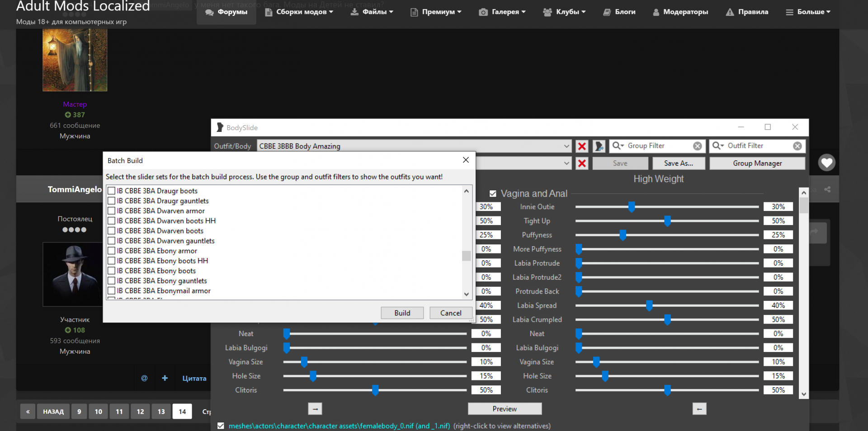The height and width of the screenshot is (431, 868).
Task: Click the share icon on post
Action: [x=827, y=189]
